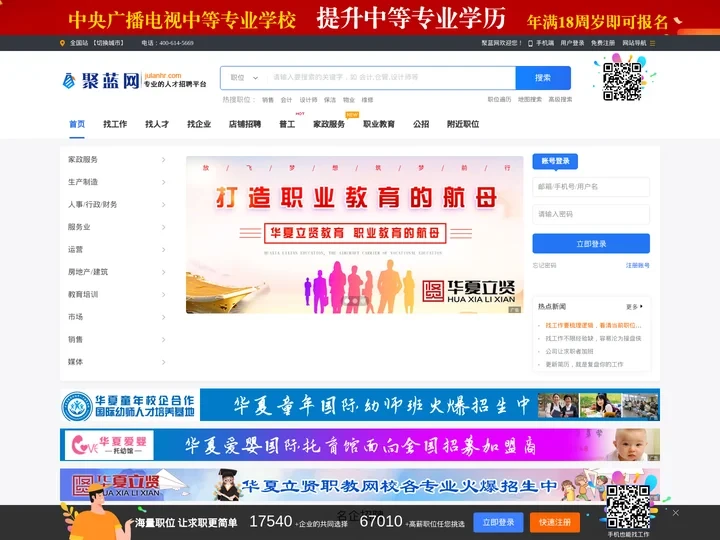Open 高级搜索 link
The image size is (720, 540).
560,99
